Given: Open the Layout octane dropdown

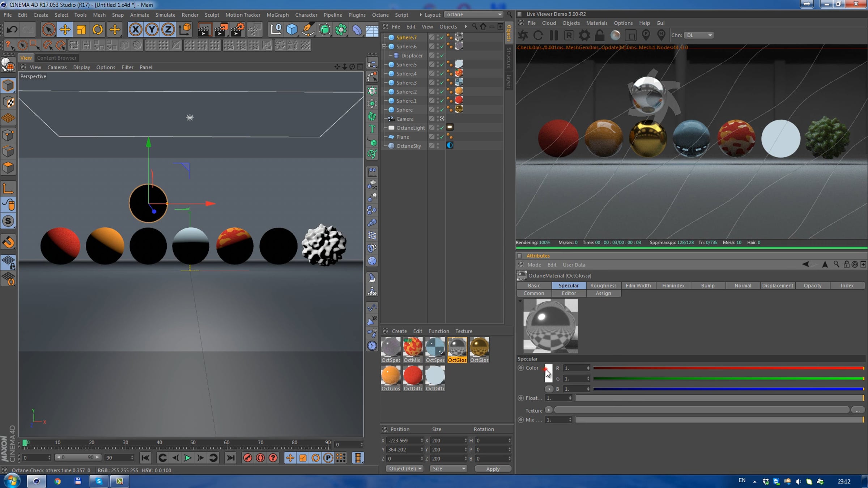Looking at the screenshot, I should [474, 14].
